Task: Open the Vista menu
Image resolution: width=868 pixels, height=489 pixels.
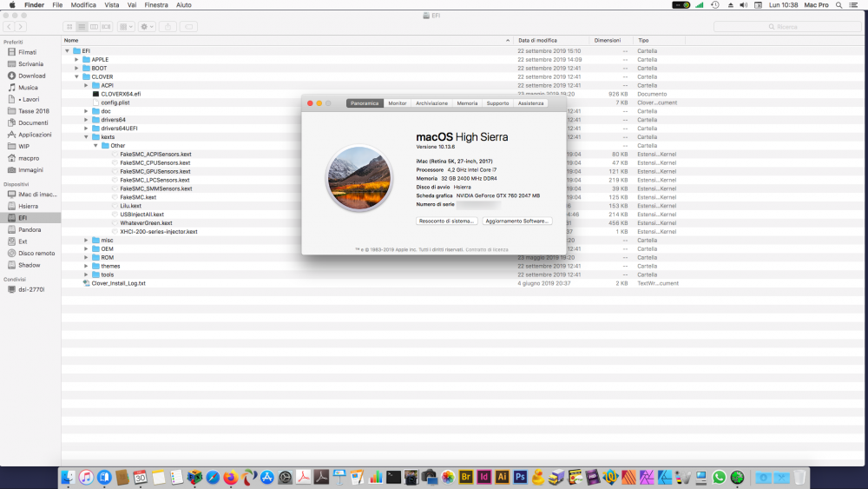Action: click(112, 5)
